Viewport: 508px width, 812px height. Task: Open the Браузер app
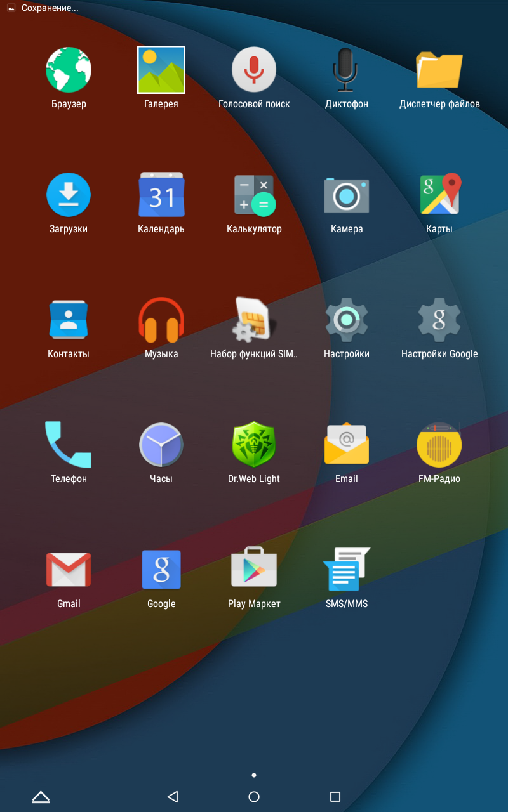69,70
